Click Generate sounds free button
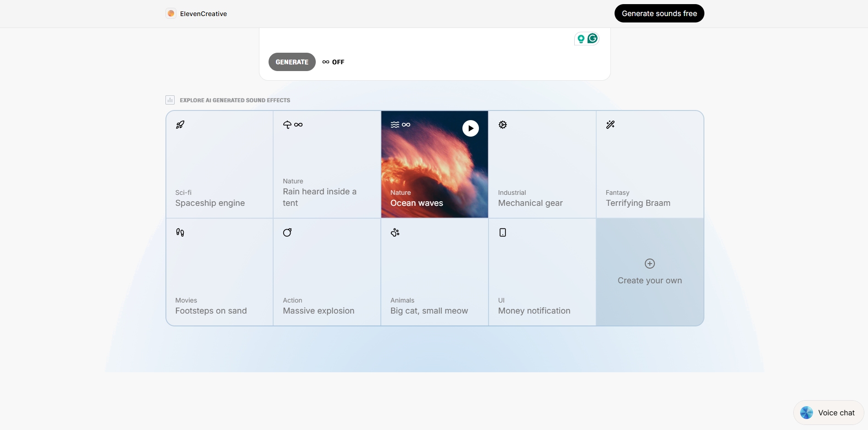868x430 pixels. point(659,13)
